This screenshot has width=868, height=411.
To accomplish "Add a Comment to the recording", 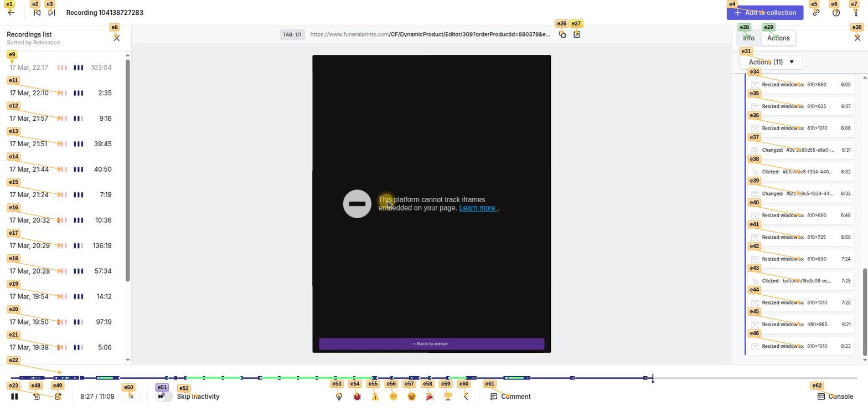I will tap(510, 397).
